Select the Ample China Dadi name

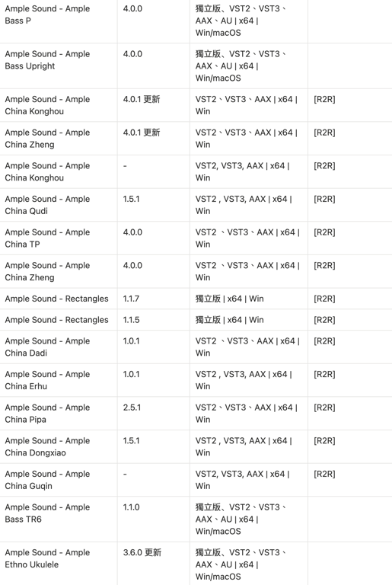pyautogui.click(x=47, y=347)
